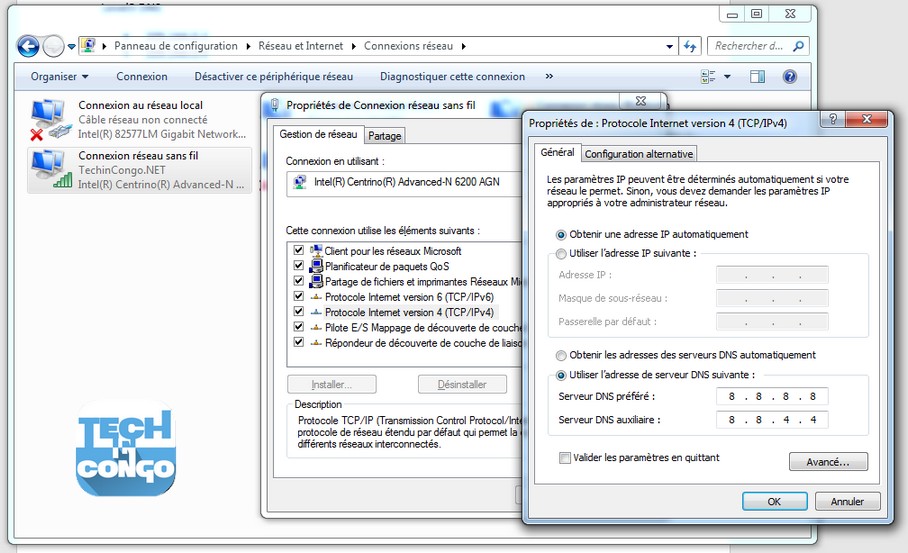Click the Forward navigation arrow in Explorer

tap(53, 46)
